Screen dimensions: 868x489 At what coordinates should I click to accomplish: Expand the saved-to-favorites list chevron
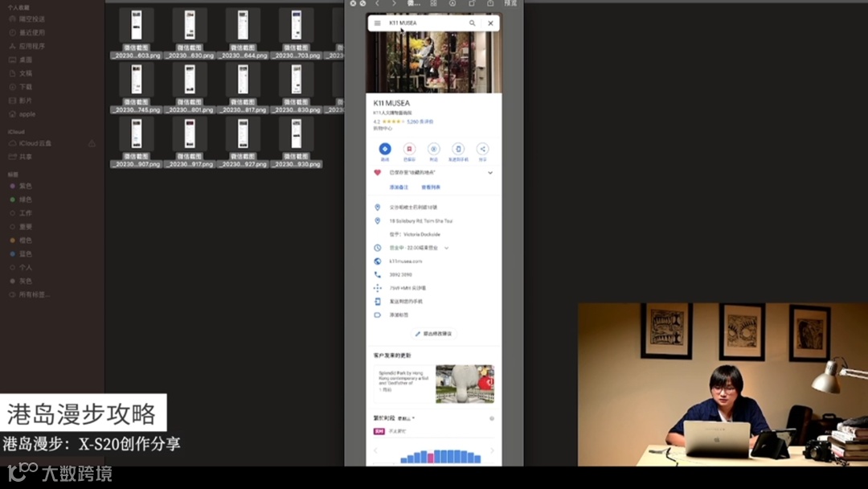pyautogui.click(x=490, y=173)
